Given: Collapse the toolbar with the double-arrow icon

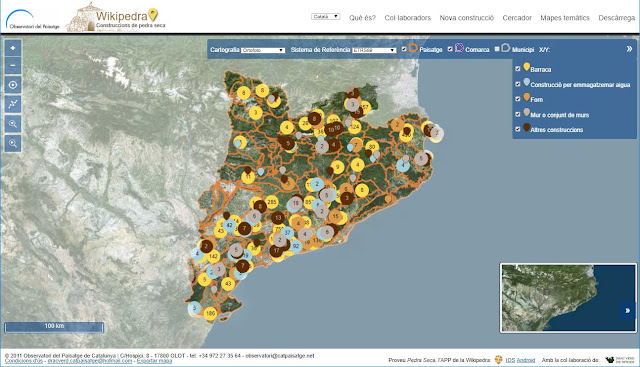Looking at the screenshot, I should pyautogui.click(x=629, y=49).
